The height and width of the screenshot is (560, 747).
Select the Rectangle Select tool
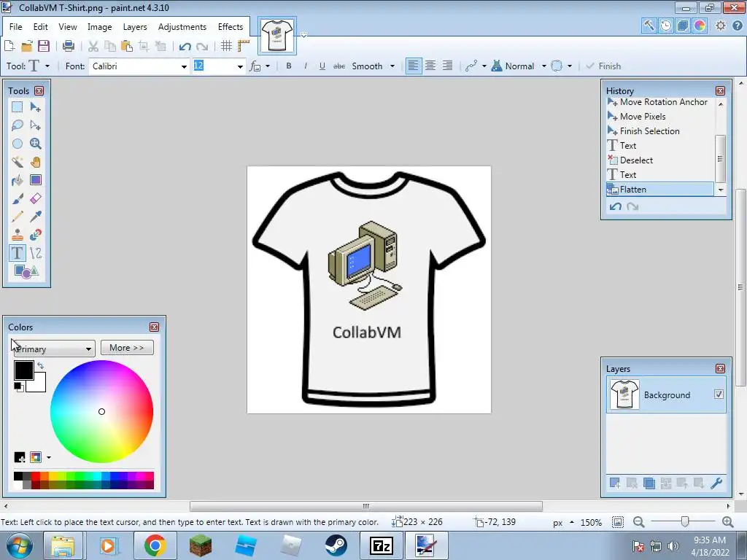click(18, 107)
